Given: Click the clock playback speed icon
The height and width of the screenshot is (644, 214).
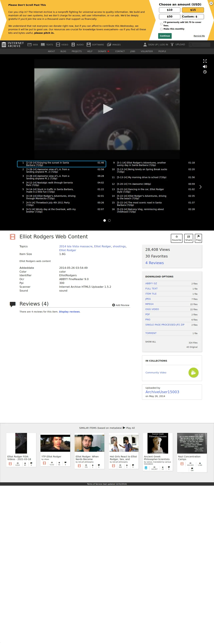Looking at the screenshot, I should pyautogui.click(x=205, y=72).
